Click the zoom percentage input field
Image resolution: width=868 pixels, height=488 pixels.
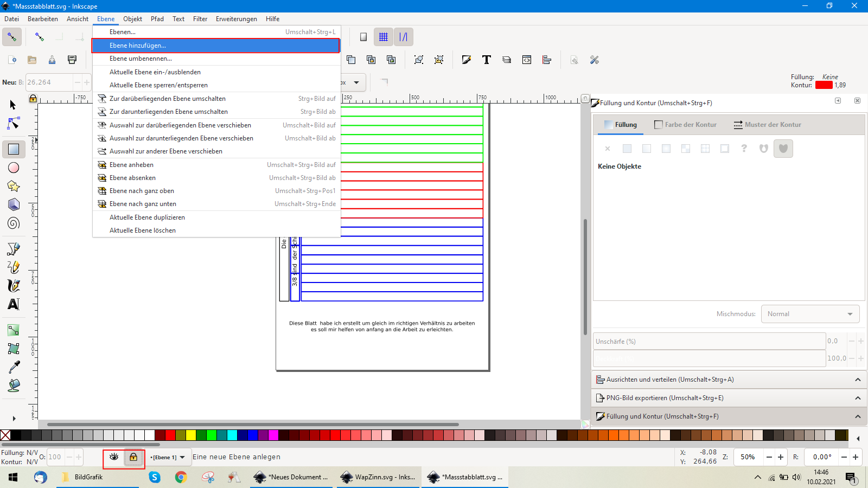coord(748,457)
